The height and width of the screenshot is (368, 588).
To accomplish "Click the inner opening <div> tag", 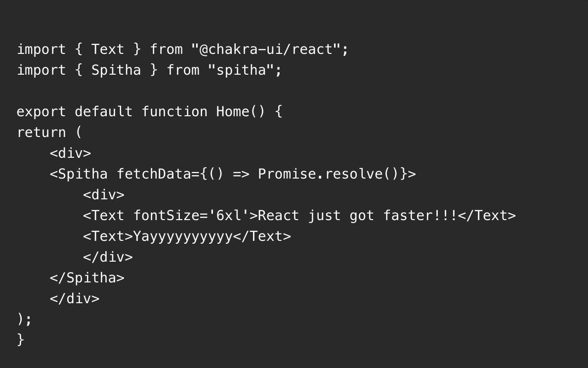I will point(103,195).
